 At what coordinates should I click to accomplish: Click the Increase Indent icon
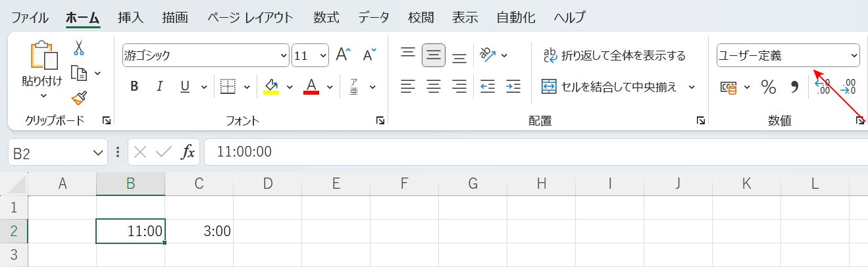pyautogui.click(x=513, y=86)
